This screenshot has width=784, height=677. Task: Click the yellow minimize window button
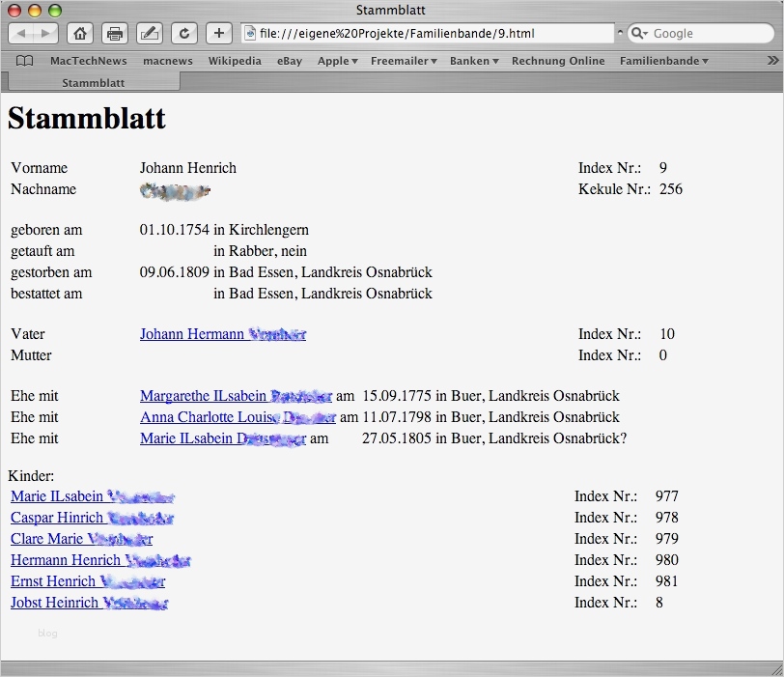click(x=35, y=10)
